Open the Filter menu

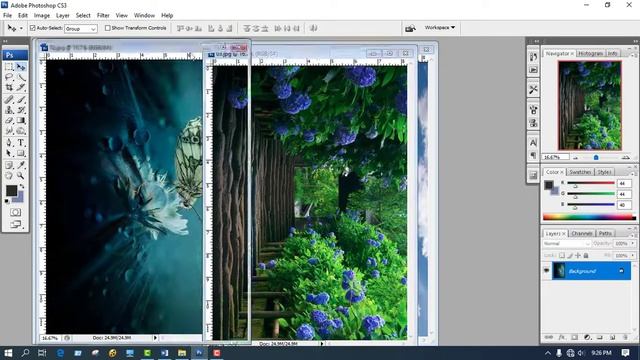103,16
